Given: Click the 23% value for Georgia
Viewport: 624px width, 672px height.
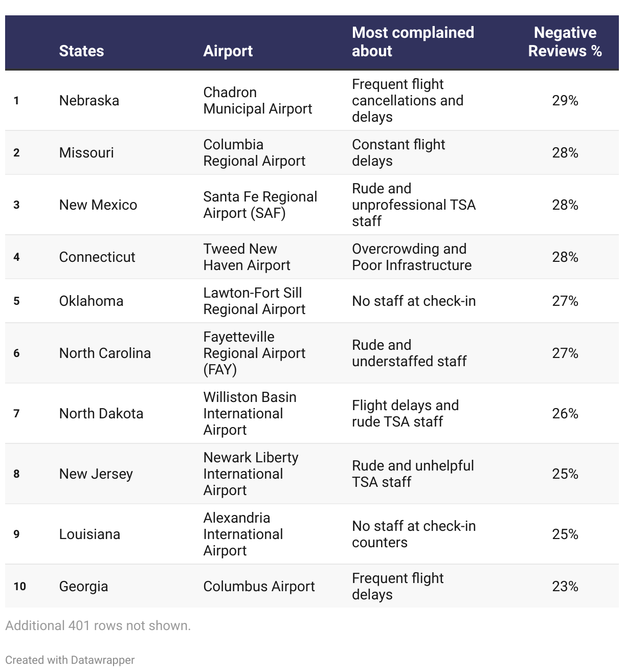Looking at the screenshot, I should coord(565,587).
